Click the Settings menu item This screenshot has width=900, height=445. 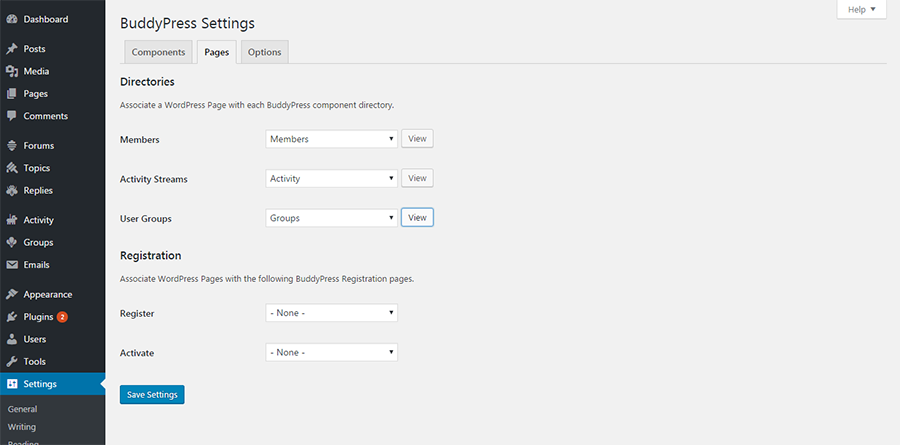tap(52, 384)
